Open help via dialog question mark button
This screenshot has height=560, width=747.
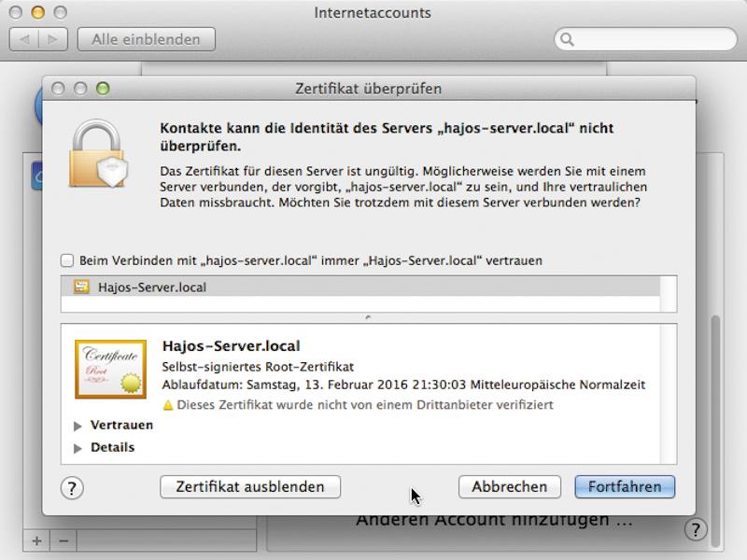coord(72,487)
